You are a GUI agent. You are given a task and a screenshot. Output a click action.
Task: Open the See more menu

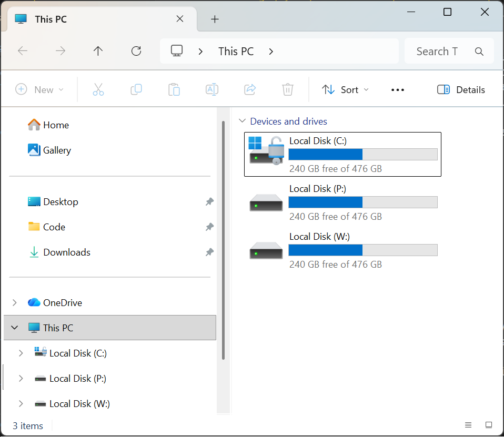click(397, 89)
